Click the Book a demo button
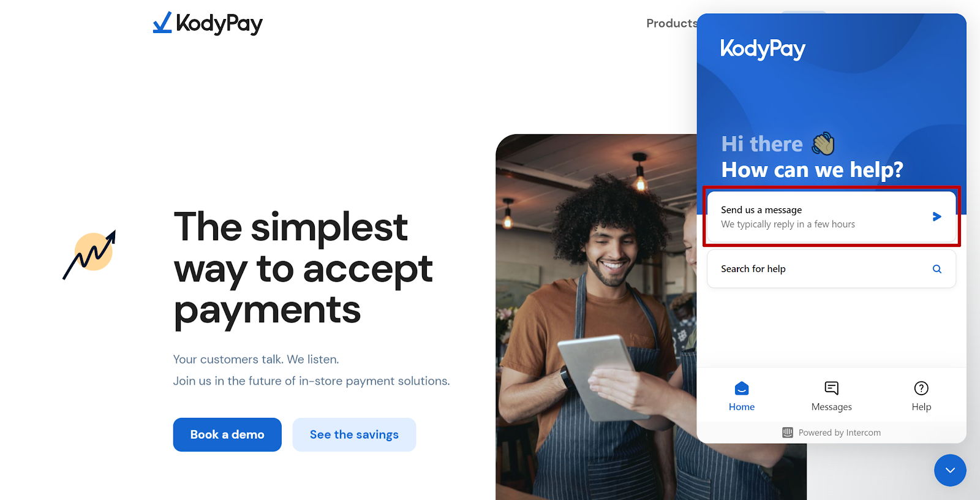Viewport: 980px width, 500px height. 227,434
